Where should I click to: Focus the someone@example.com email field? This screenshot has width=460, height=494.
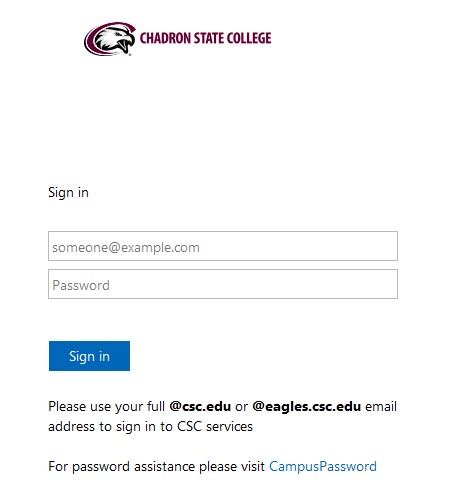(x=223, y=246)
